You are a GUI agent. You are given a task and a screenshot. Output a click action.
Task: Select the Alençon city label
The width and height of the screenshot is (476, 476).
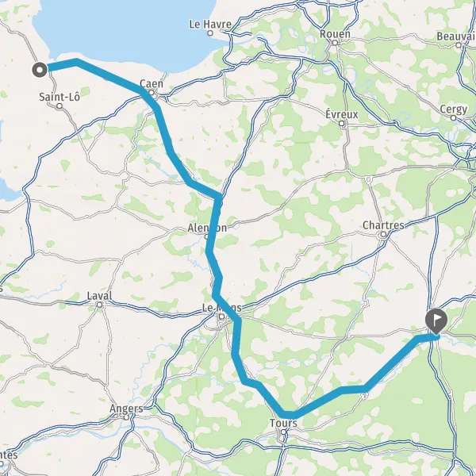point(207,228)
